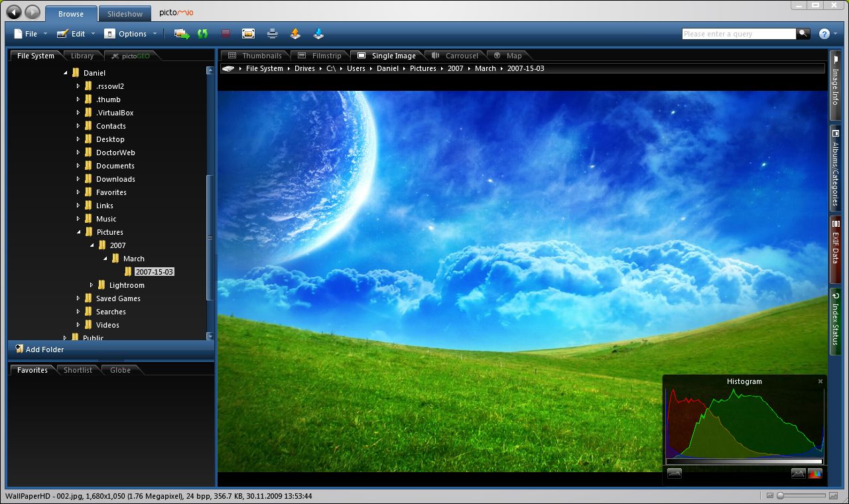Select the Shortlist tab

click(x=78, y=370)
